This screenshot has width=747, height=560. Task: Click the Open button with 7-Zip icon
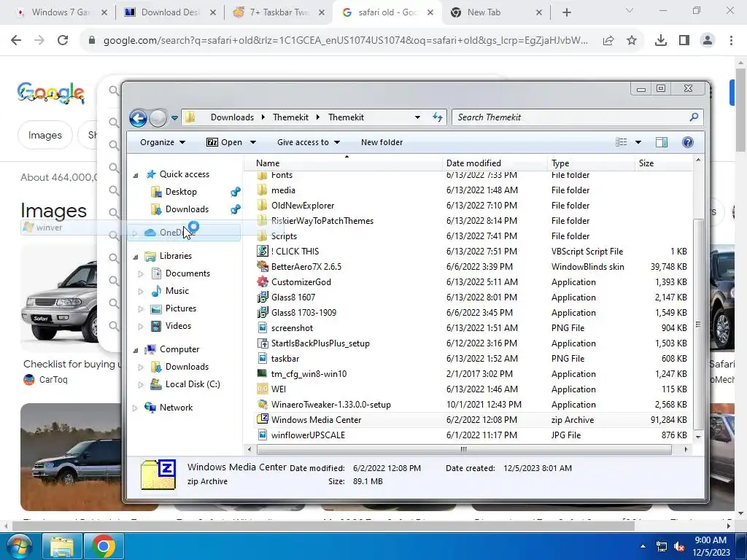pyautogui.click(x=225, y=142)
